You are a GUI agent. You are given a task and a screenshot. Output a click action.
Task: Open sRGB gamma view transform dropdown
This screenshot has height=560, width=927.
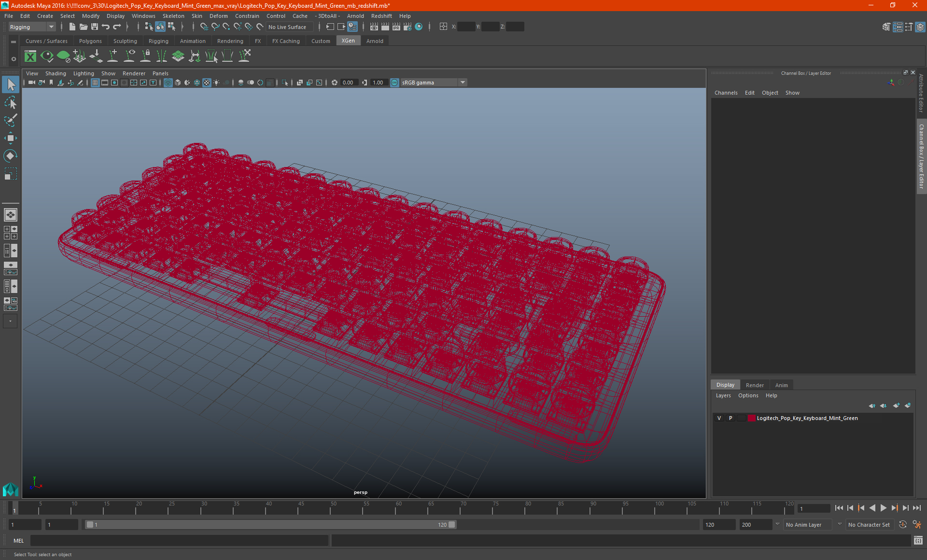[x=433, y=83]
